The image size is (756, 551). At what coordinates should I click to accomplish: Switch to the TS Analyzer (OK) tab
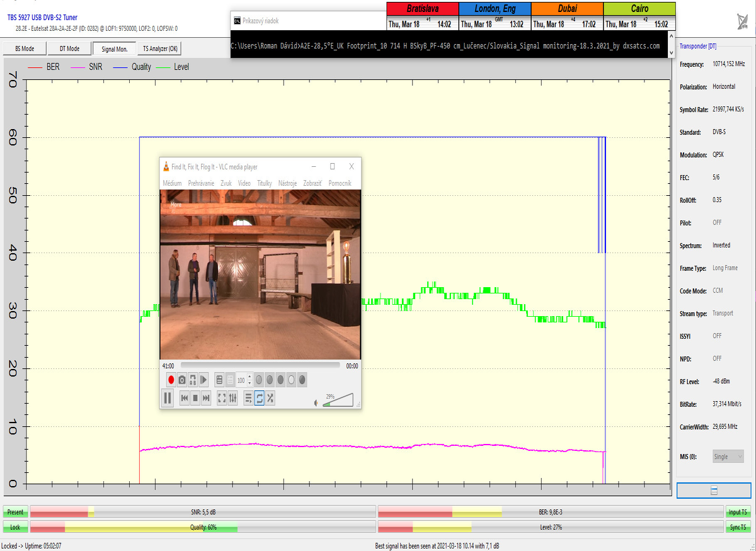tap(160, 48)
